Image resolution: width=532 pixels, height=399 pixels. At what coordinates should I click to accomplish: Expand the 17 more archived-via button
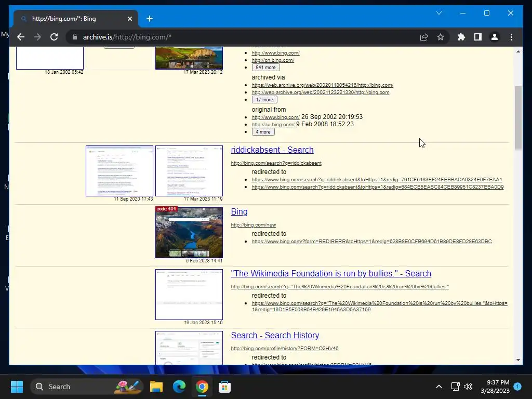(264, 99)
